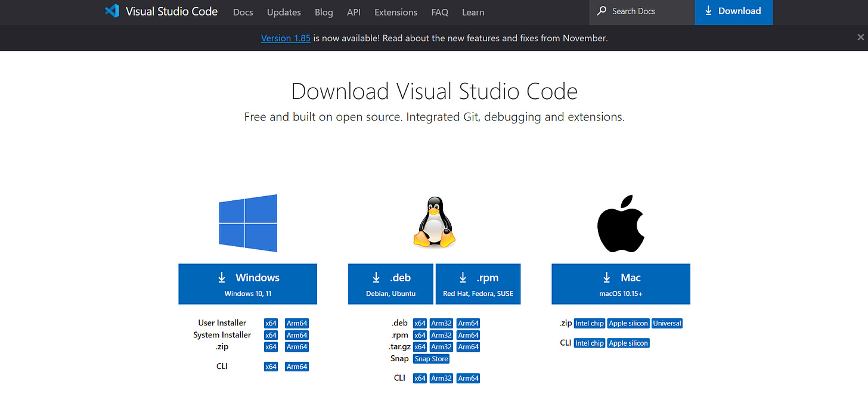The height and width of the screenshot is (397, 868).
Task: Download the Mac macOS 10.15+ build
Action: 621,284
